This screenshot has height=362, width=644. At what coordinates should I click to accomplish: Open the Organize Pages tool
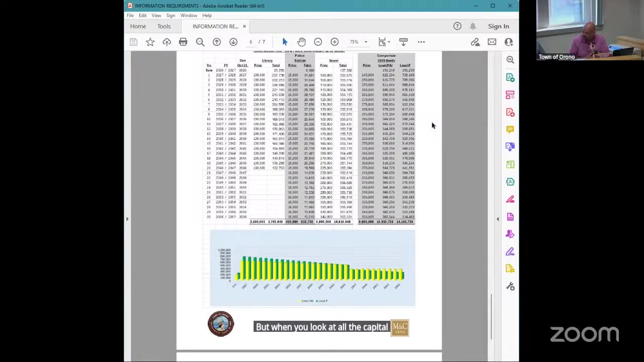(x=510, y=164)
